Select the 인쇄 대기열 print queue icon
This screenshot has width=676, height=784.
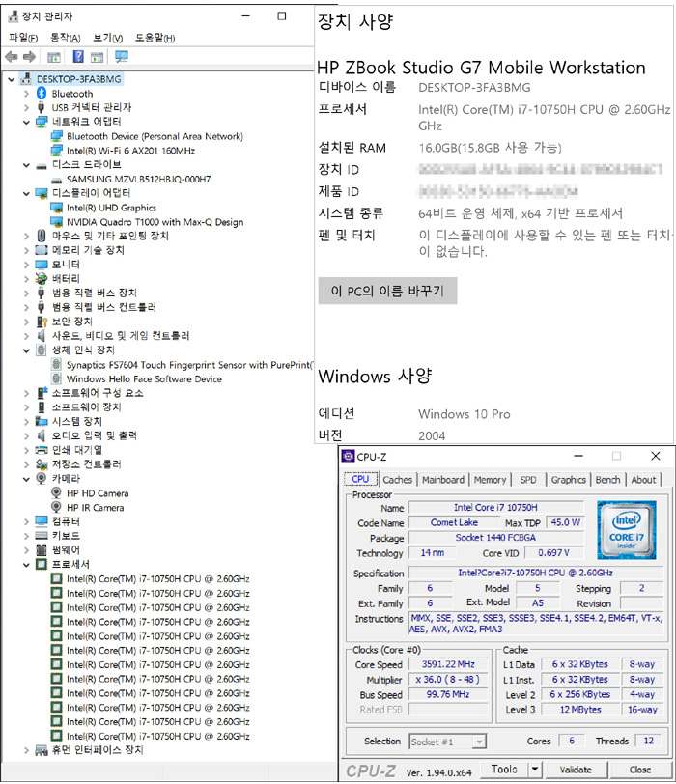(42, 450)
